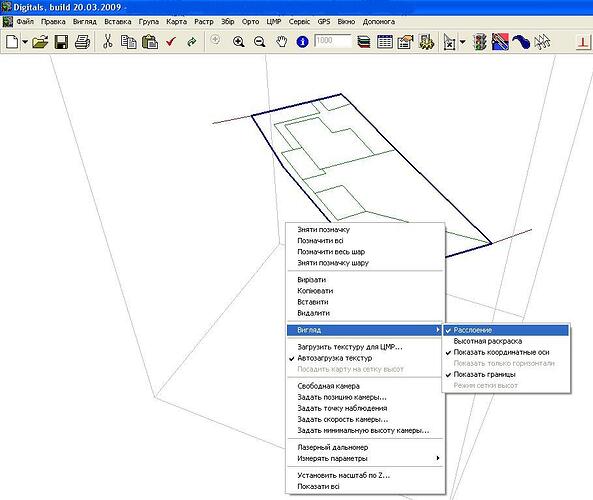Click the Save floppy disk icon
593x500 pixels.
pyautogui.click(x=61, y=42)
